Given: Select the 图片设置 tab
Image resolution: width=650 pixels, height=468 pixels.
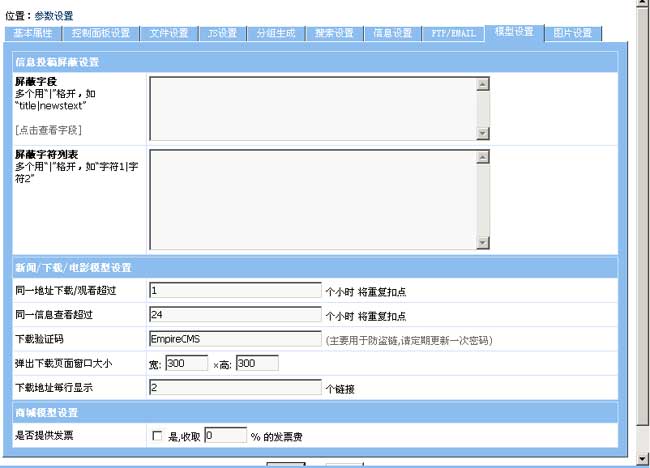Looking at the screenshot, I should pos(573,33).
